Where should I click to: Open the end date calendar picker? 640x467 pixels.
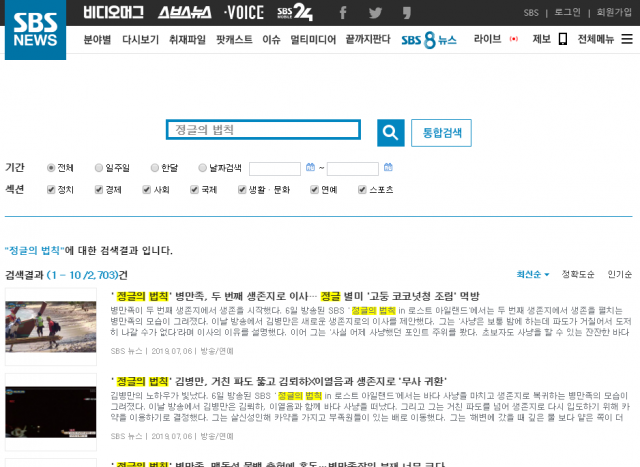pyautogui.click(x=388, y=168)
